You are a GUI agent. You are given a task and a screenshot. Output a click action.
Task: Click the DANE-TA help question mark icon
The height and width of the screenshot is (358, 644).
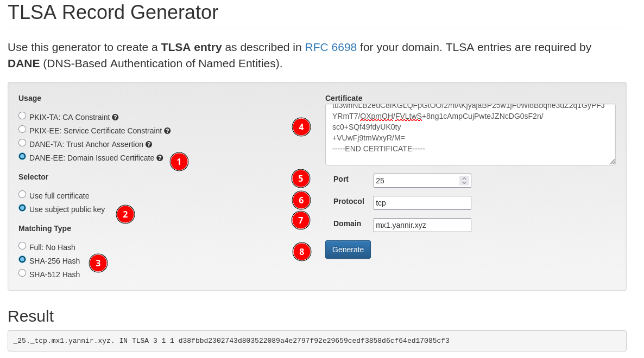pos(149,145)
